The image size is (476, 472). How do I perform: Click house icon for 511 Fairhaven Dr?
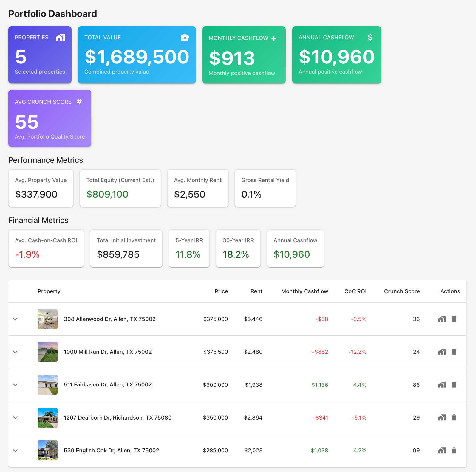pos(442,385)
